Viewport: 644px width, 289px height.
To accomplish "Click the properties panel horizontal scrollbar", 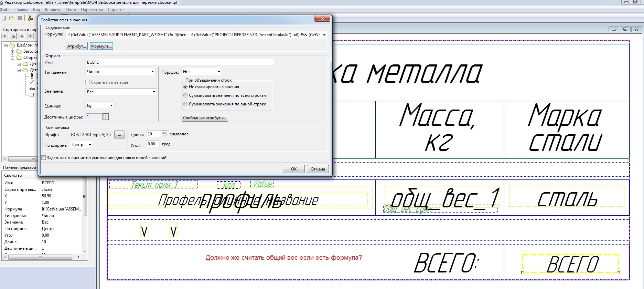I will 41,257.
